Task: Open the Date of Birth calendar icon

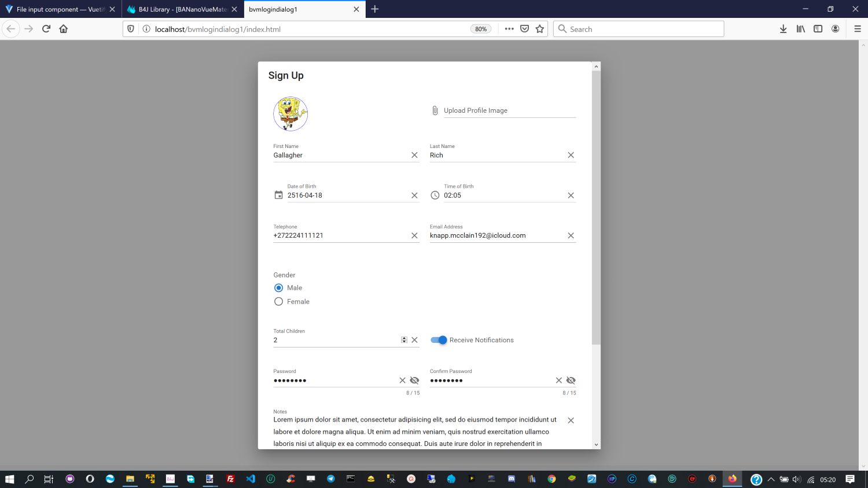Action: point(278,195)
